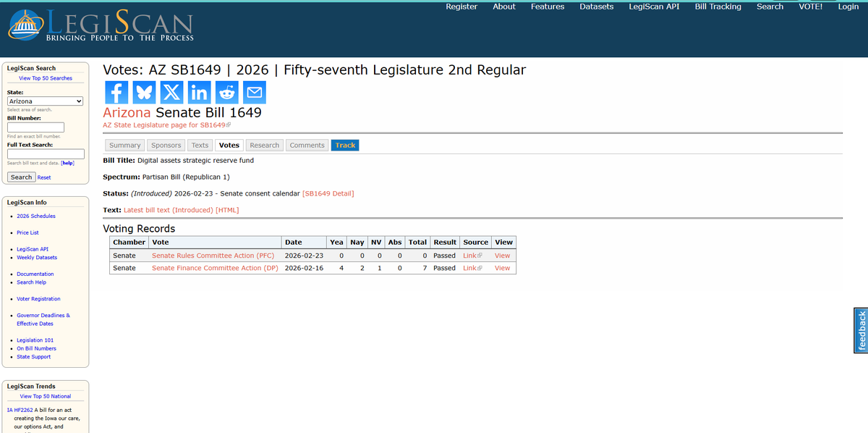Open VOTE! in top navigation
Viewport: 868px width, 433px height.
coord(810,7)
